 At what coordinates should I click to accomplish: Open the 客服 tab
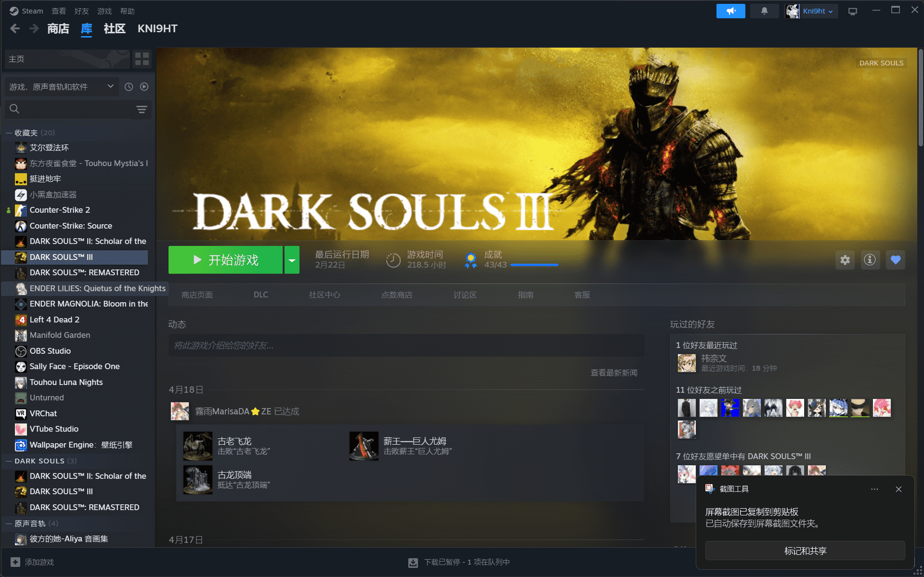coord(582,295)
